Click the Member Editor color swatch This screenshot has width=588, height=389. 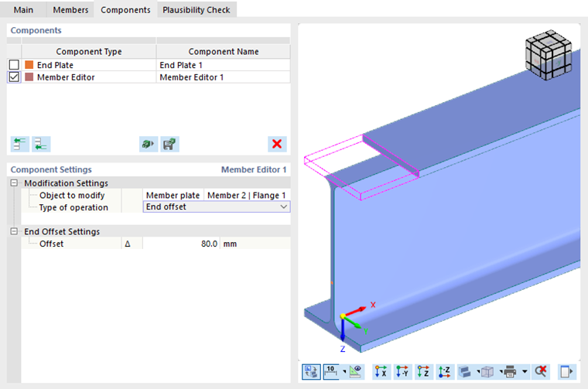pyautogui.click(x=29, y=77)
